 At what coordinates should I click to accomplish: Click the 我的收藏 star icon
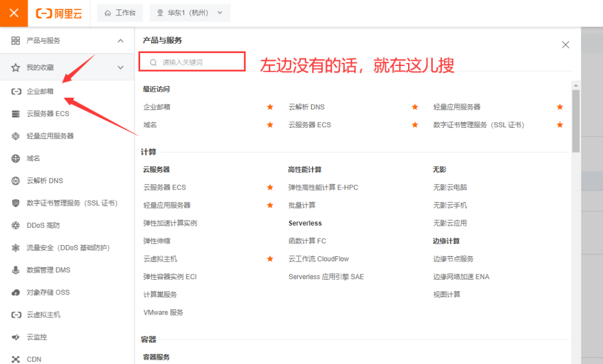click(x=15, y=68)
